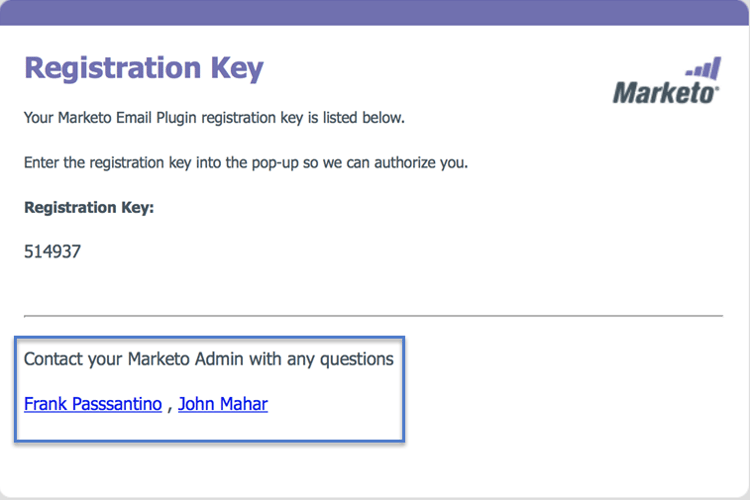Click the registered trademark symbol by Marketo
Viewport: 750px width, 500px height.
click(x=717, y=88)
